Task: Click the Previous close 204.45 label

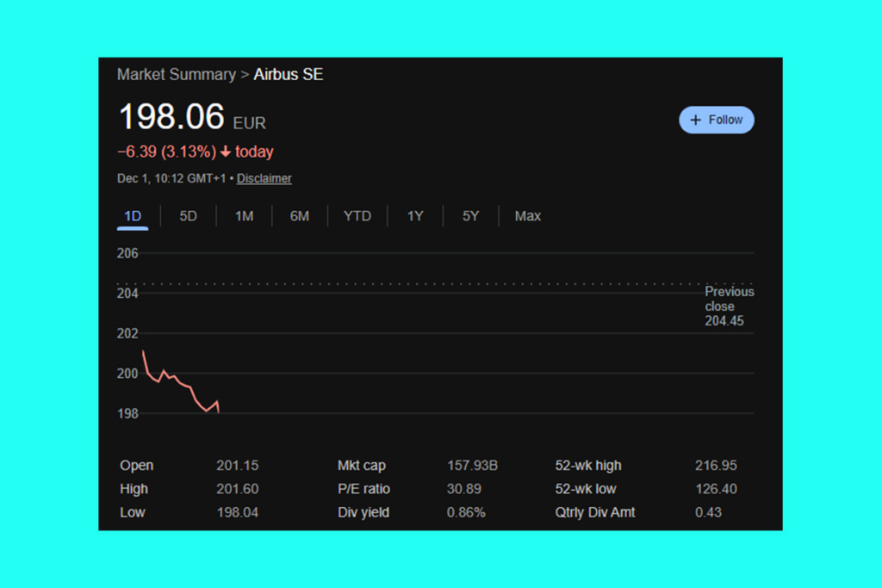Action: 729,306
